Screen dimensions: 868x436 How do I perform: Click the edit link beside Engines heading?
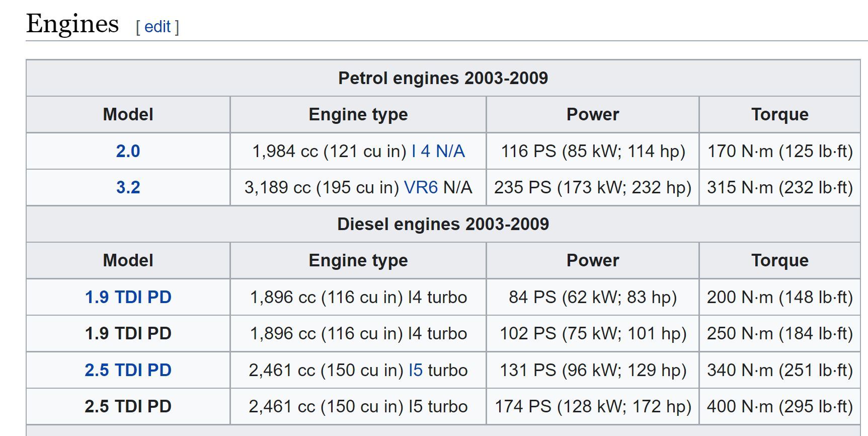click(157, 27)
